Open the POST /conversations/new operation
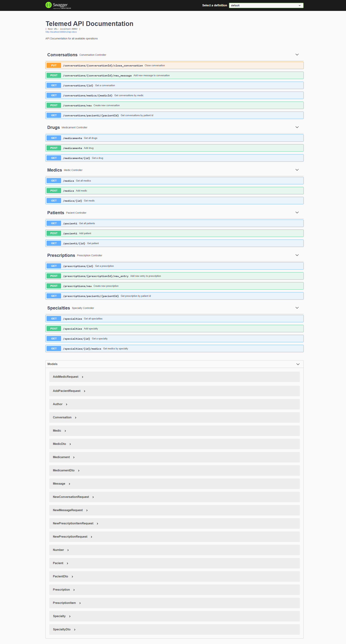 (x=175, y=105)
